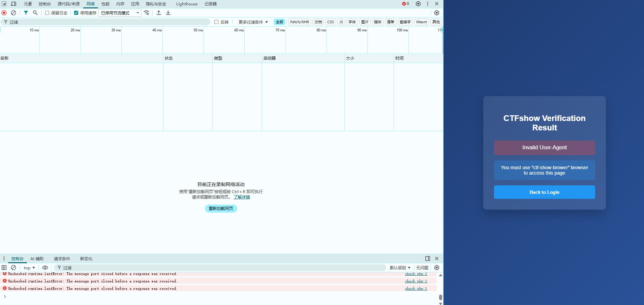Open the 源代码/来源 tab

pos(68,4)
